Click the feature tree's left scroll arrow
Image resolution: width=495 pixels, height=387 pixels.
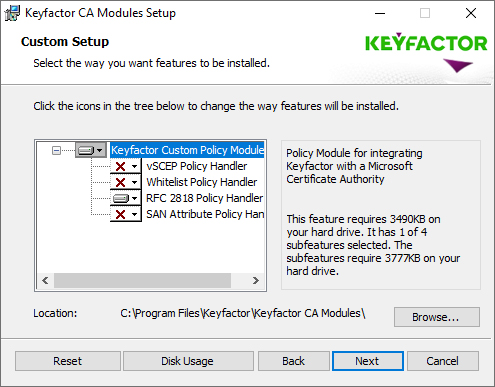tap(45, 280)
